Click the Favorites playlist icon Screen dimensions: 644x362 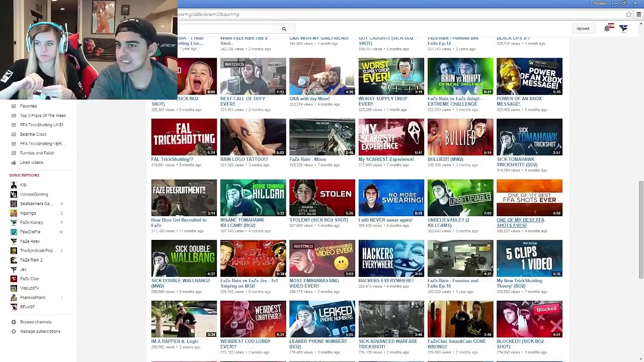14,106
